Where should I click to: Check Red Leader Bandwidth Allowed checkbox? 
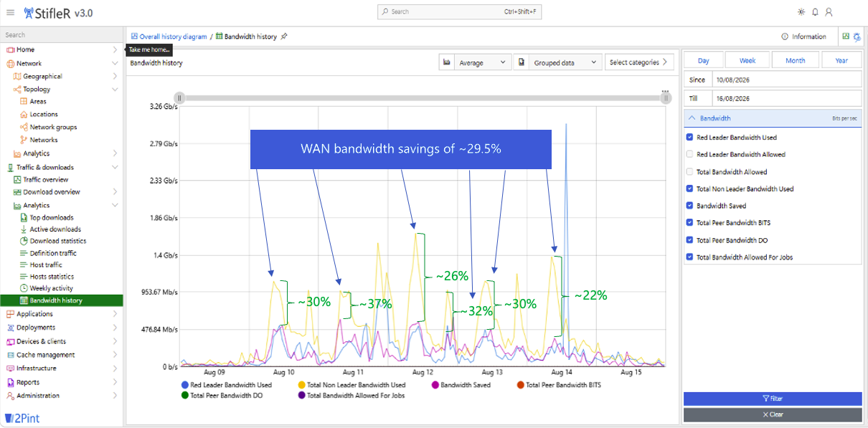(x=689, y=154)
